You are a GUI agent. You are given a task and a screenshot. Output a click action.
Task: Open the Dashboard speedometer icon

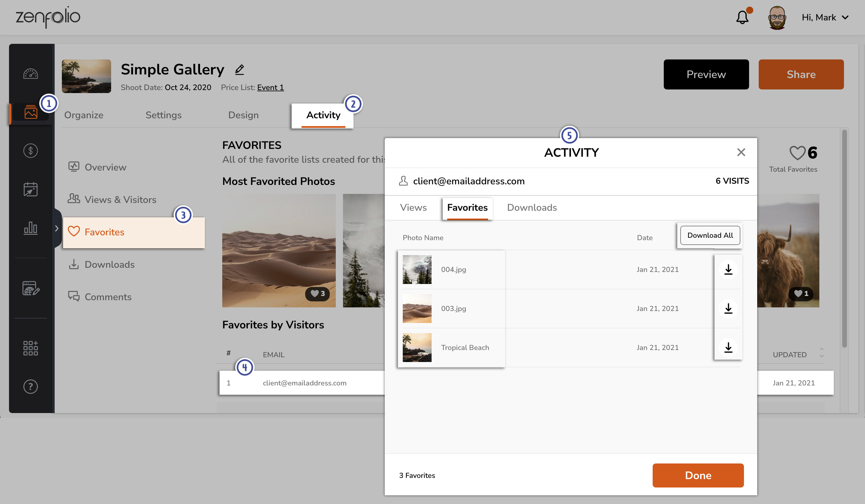[x=31, y=73]
